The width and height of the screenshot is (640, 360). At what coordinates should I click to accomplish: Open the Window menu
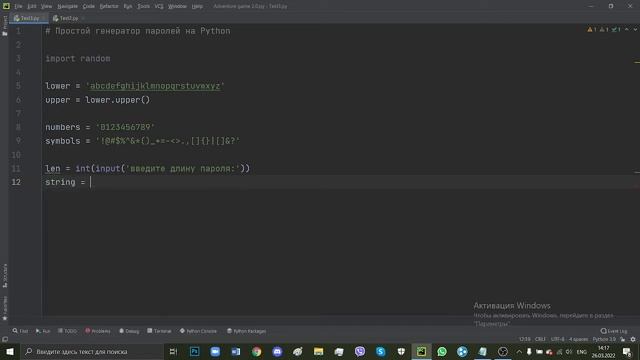(x=178, y=6)
